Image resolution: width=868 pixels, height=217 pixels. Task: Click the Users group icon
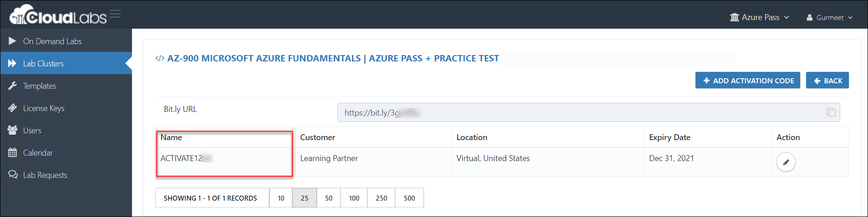(12, 130)
